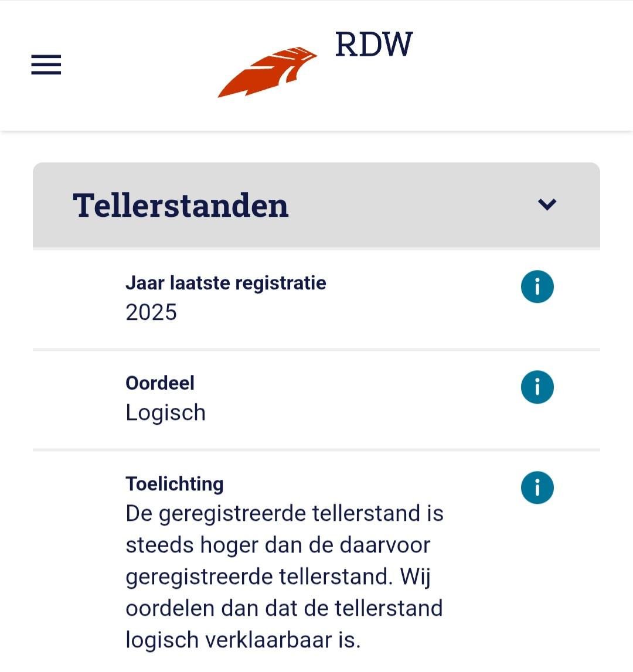Viewport: 633px width, 672px height.
Task: Open the info icon beside Oordeel
Action: coord(537,387)
